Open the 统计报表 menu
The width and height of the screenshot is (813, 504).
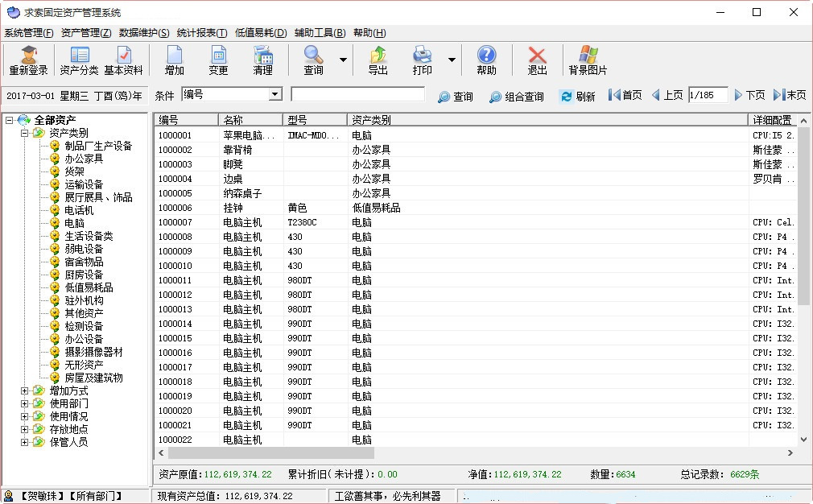pyautogui.click(x=201, y=32)
